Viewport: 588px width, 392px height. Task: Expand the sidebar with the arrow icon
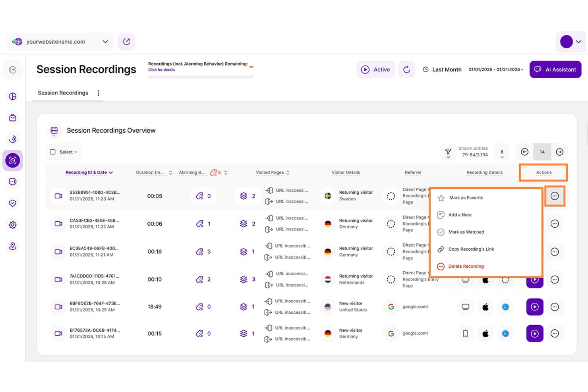pos(13,70)
